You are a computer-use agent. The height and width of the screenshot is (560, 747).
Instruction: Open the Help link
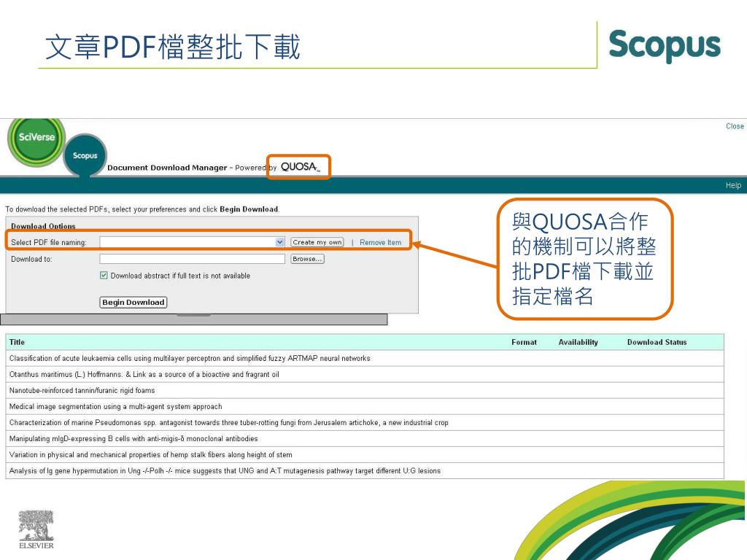tap(733, 185)
